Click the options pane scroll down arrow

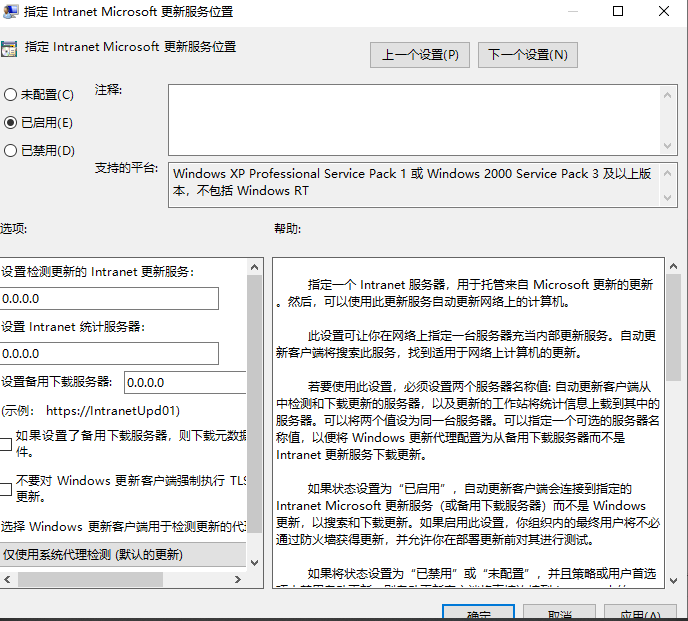click(254, 563)
